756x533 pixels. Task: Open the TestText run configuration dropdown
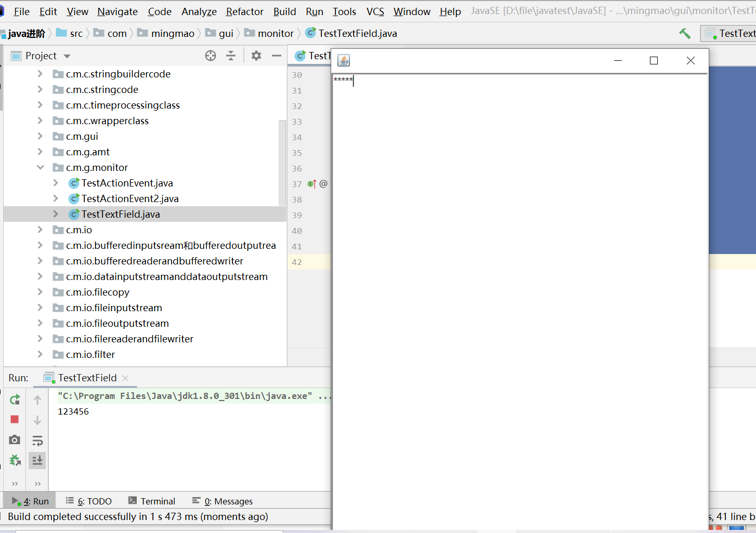[729, 34]
